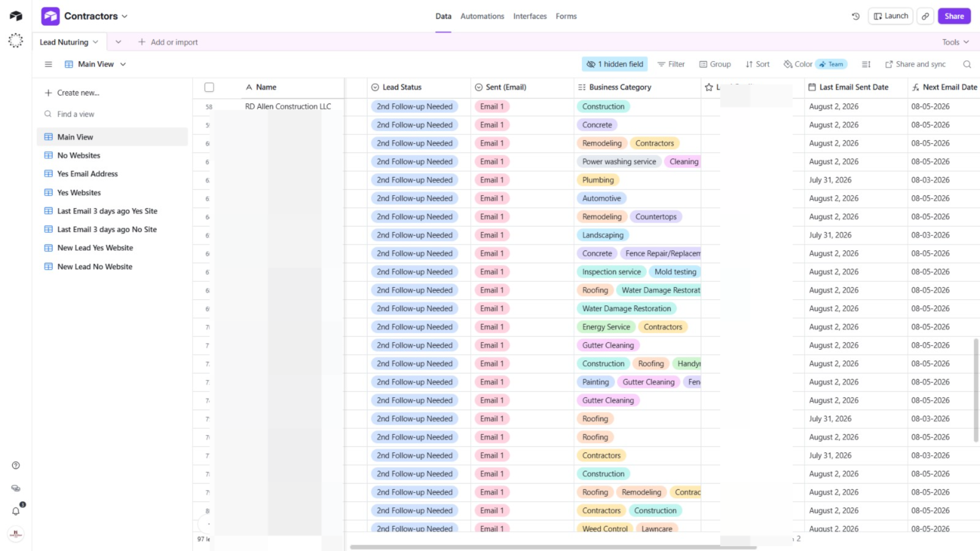Screen dimensions: 980x551
Task: Click the Launch button
Action: pos(891,17)
